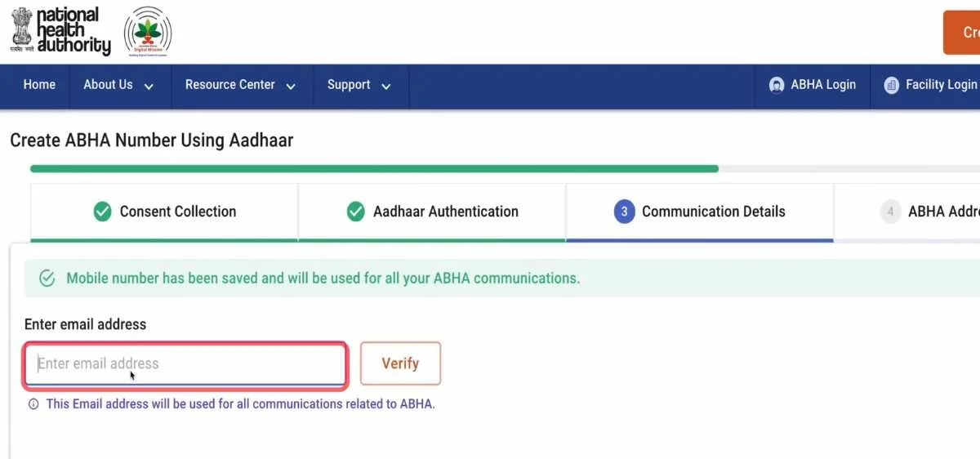Click the success check icon in green banner
The height and width of the screenshot is (459, 980).
click(x=47, y=279)
